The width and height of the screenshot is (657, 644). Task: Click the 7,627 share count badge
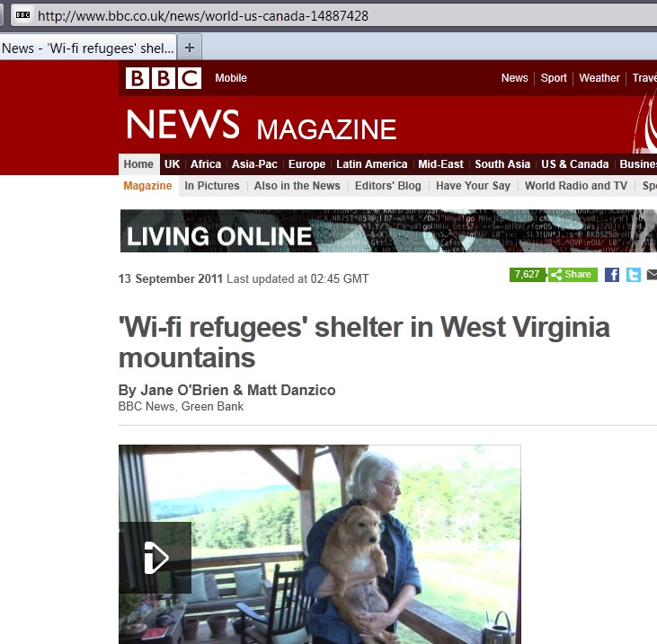(x=527, y=275)
